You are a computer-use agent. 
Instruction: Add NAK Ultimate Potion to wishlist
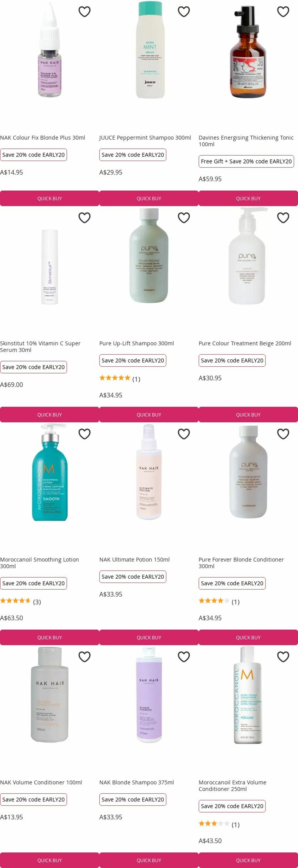coord(183,434)
